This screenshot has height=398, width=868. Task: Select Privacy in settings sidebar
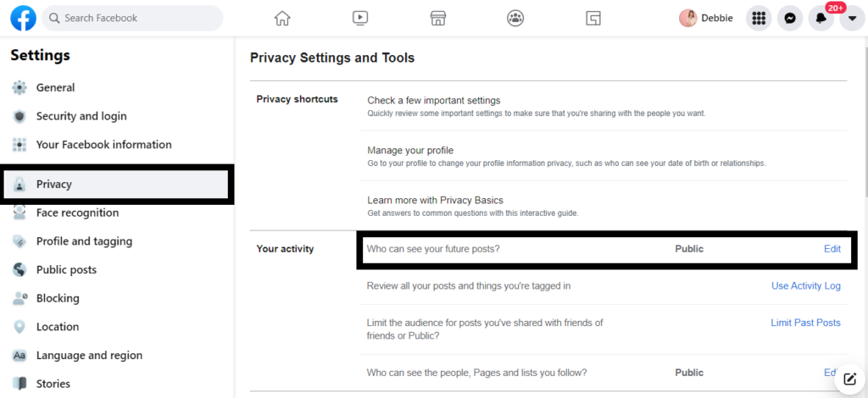[116, 184]
